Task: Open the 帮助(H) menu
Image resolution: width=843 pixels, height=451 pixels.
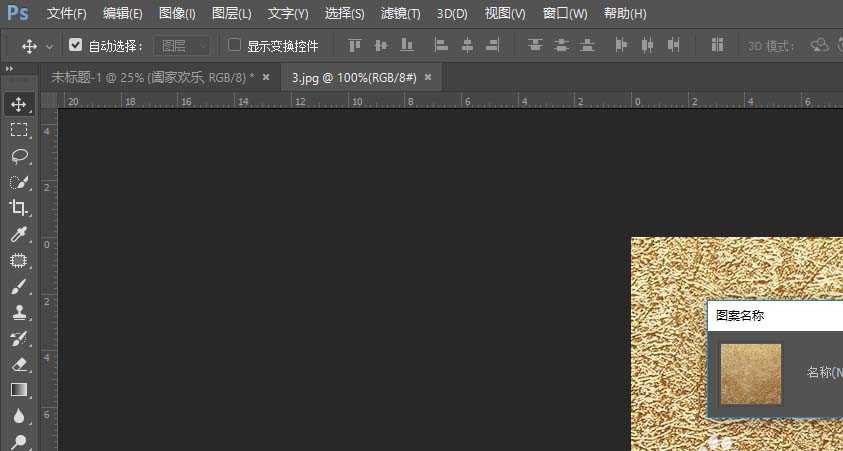Action: click(625, 14)
